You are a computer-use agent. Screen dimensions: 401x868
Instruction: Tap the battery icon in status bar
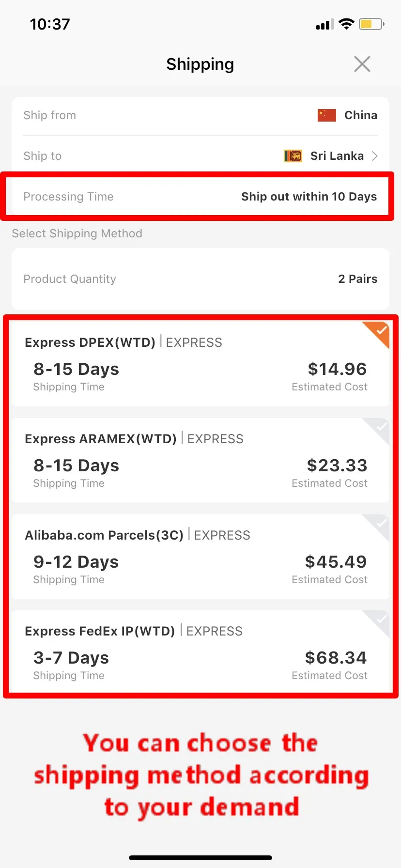tap(371, 24)
